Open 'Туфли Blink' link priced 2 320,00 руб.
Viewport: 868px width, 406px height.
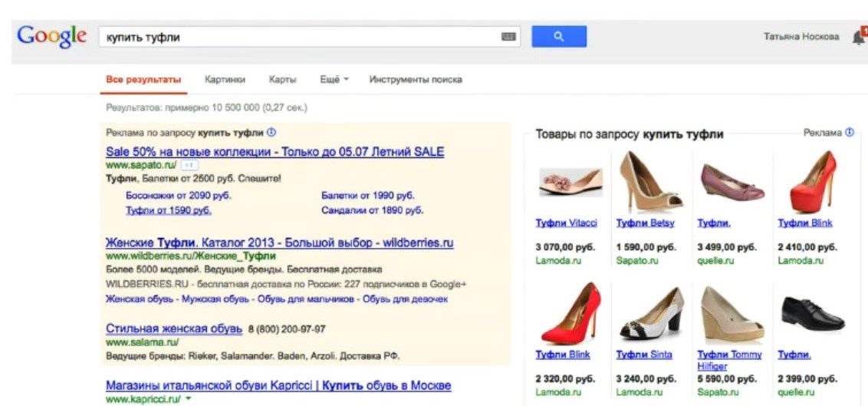pos(562,355)
